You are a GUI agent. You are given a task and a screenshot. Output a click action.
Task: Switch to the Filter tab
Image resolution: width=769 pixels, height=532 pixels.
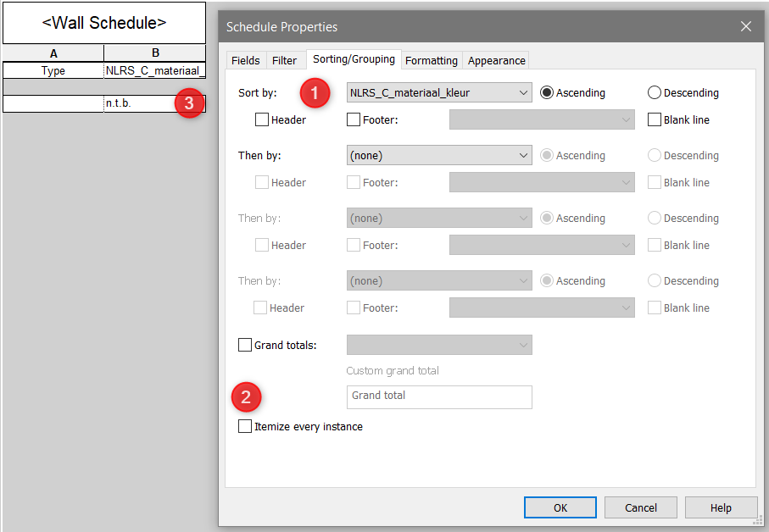284,60
